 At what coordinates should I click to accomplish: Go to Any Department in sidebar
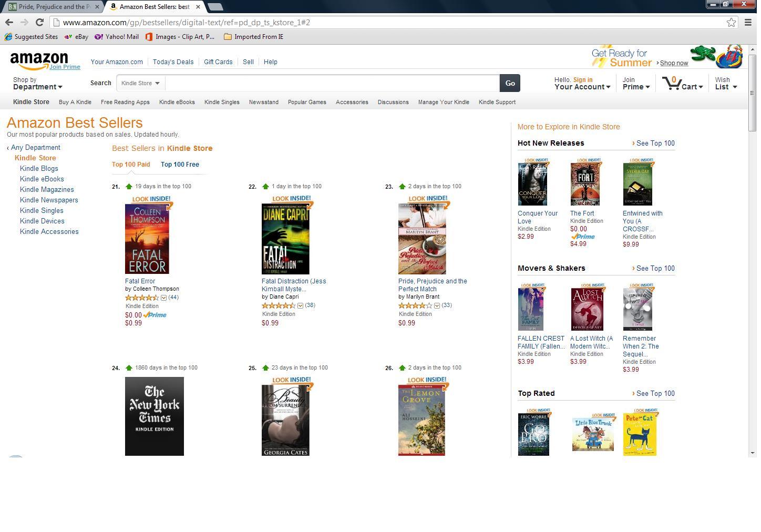point(35,148)
